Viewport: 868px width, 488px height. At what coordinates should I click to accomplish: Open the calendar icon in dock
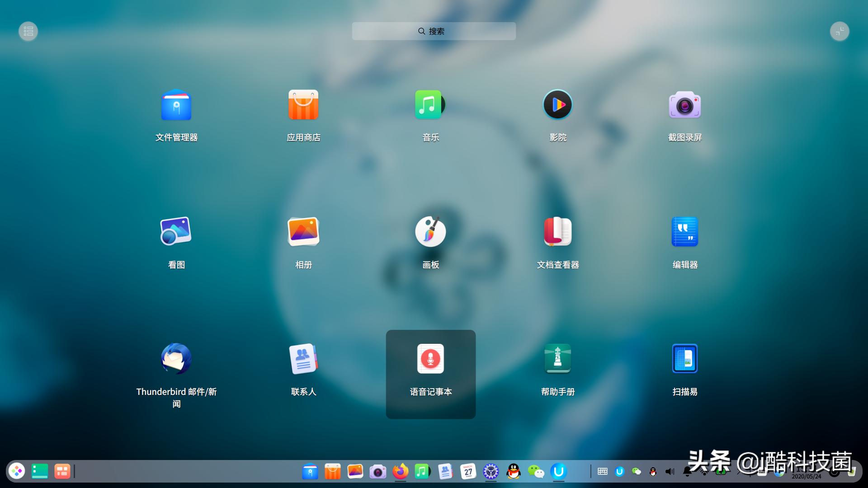pyautogui.click(x=468, y=471)
